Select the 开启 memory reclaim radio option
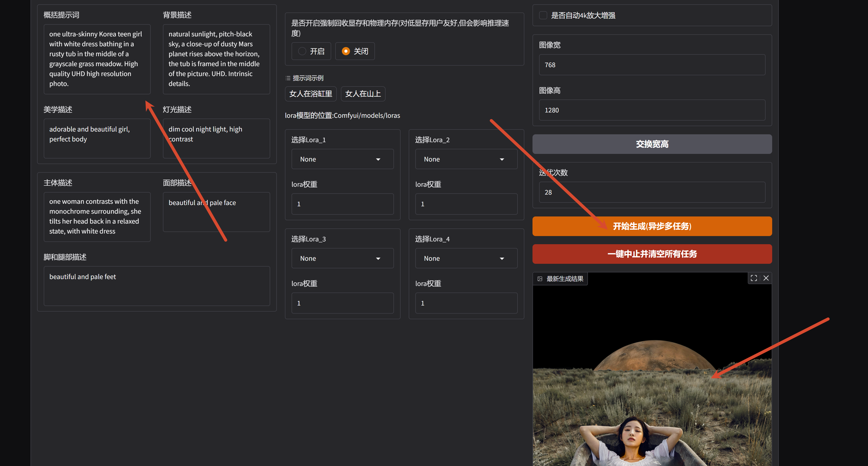The width and height of the screenshot is (868, 466). click(x=311, y=51)
